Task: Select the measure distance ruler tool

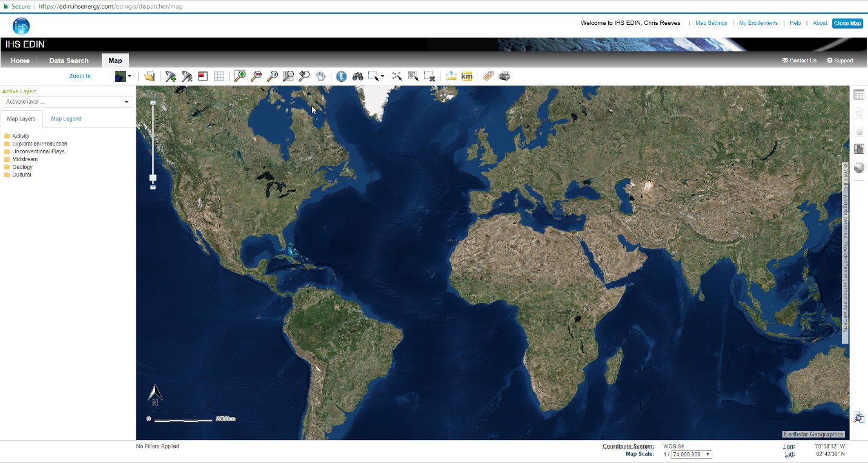Action: pyautogui.click(x=451, y=76)
